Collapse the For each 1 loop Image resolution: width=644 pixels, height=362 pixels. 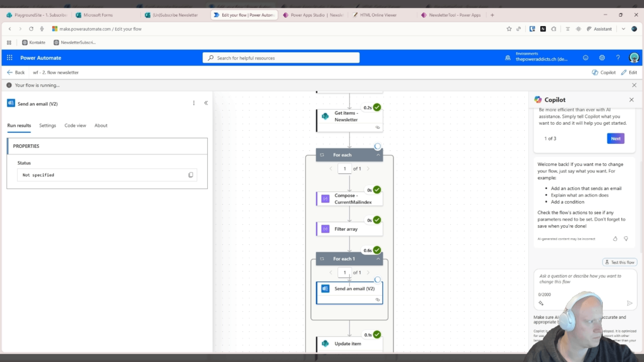pyautogui.click(x=378, y=259)
